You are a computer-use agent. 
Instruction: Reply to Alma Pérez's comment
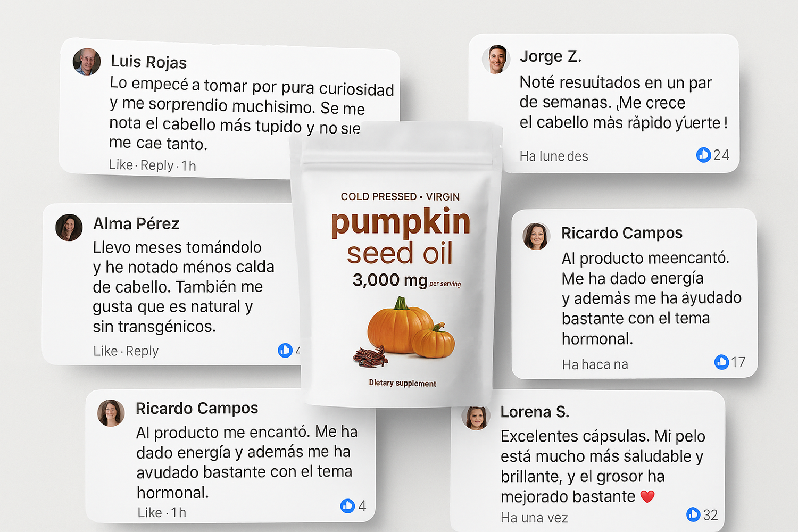click(142, 351)
